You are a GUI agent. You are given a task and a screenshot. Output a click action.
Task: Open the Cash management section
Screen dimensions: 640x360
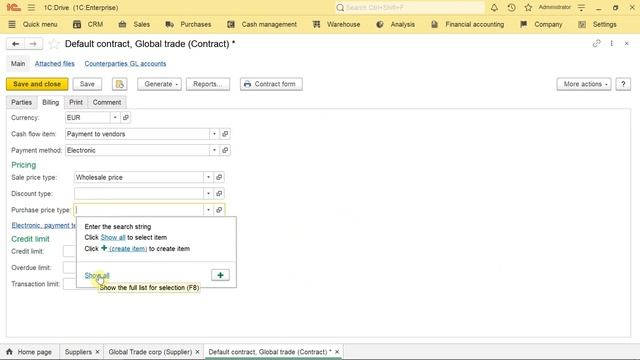pos(262,24)
